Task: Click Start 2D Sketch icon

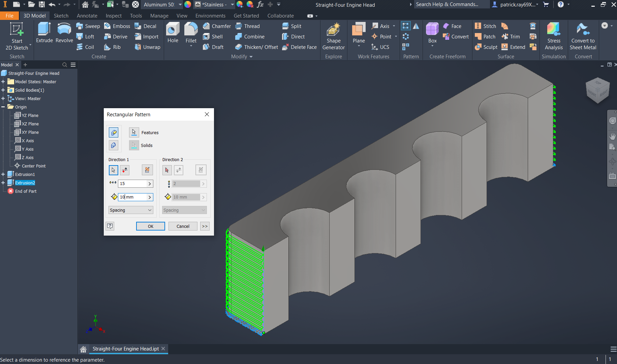Action: [x=17, y=30]
